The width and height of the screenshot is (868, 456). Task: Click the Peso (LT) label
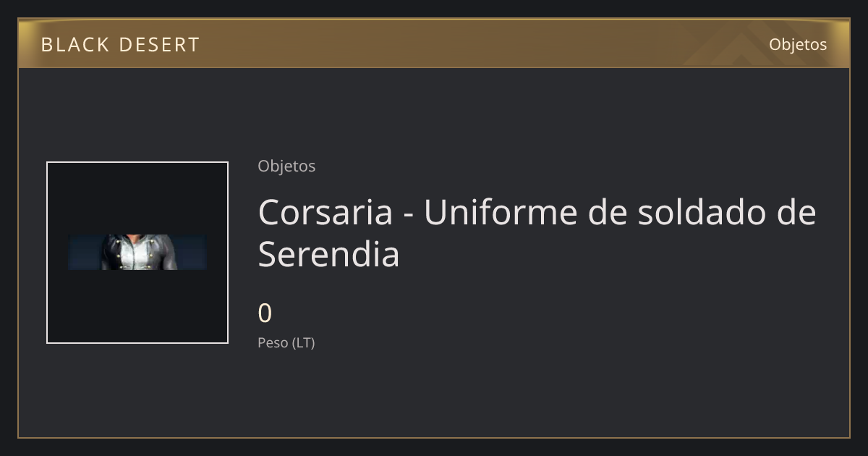286,343
